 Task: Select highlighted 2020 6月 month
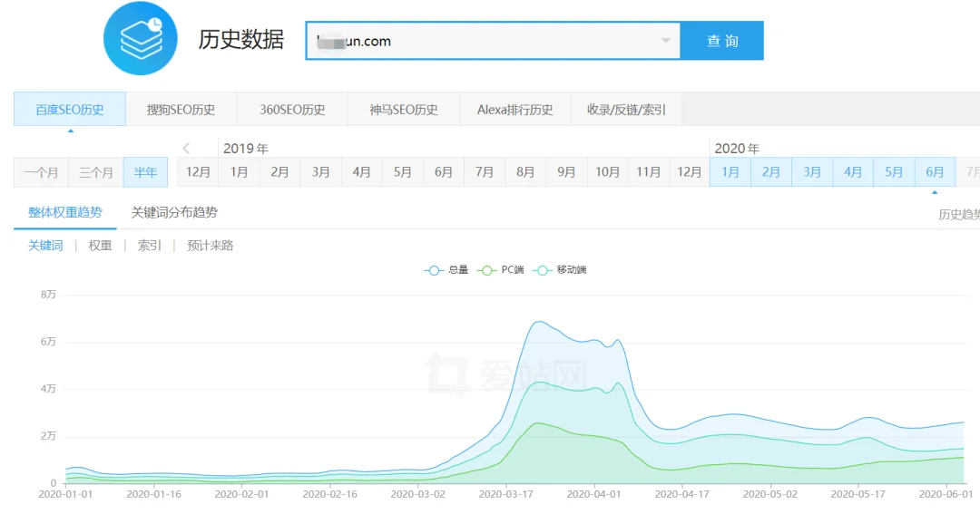point(935,171)
